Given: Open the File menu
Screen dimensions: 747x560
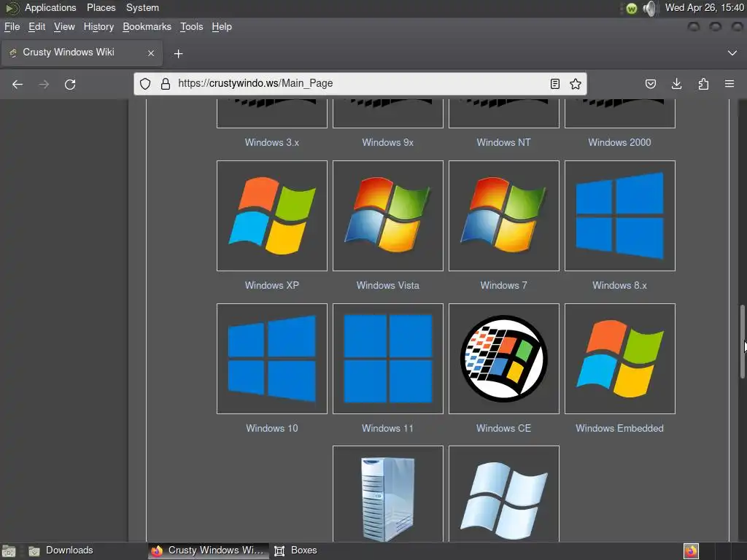Looking at the screenshot, I should pos(12,27).
